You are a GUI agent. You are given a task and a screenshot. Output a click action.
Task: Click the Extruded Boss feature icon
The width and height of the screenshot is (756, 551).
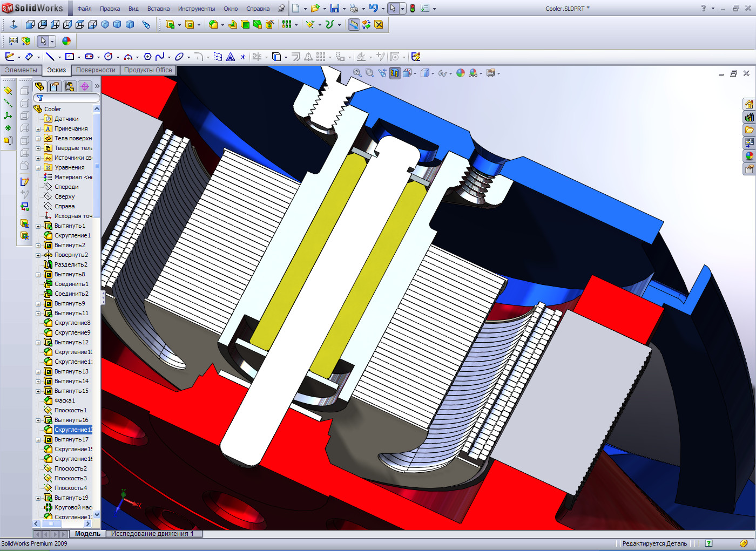[170, 24]
